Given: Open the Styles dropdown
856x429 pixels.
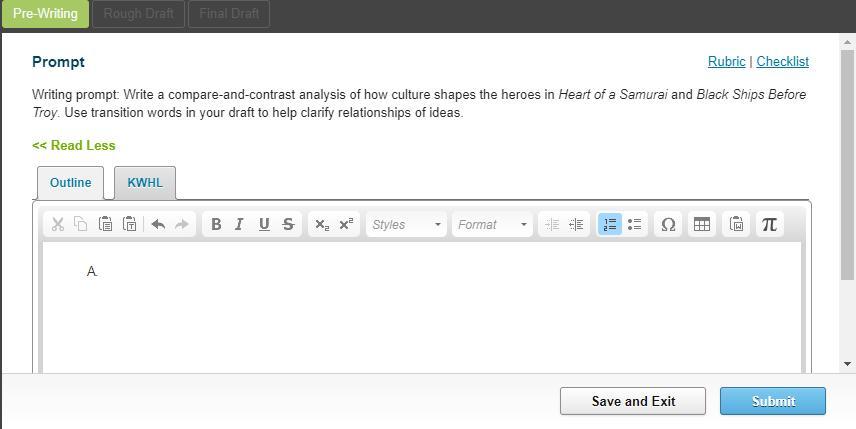Looking at the screenshot, I should 406,225.
